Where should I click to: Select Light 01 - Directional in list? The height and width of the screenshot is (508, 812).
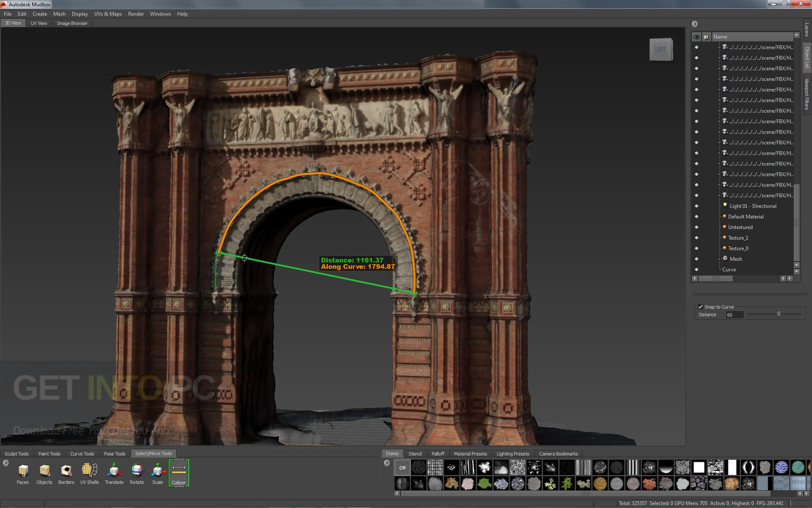point(753,206)
